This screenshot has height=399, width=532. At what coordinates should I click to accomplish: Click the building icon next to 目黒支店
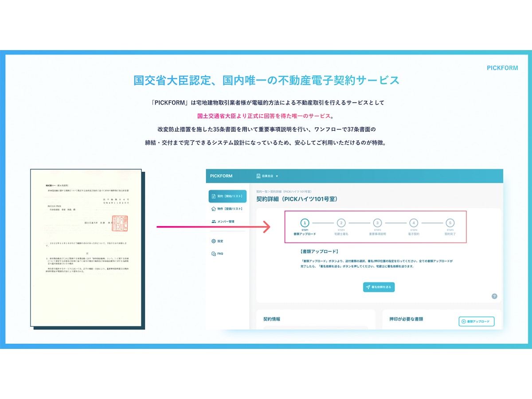[x=258, y=176]
